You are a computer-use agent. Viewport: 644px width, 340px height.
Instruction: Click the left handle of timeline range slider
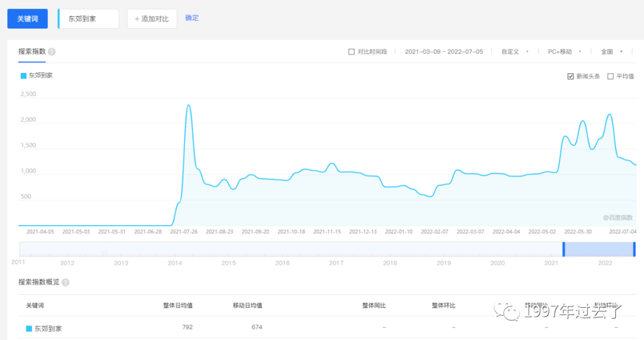[x=563, y=249]
